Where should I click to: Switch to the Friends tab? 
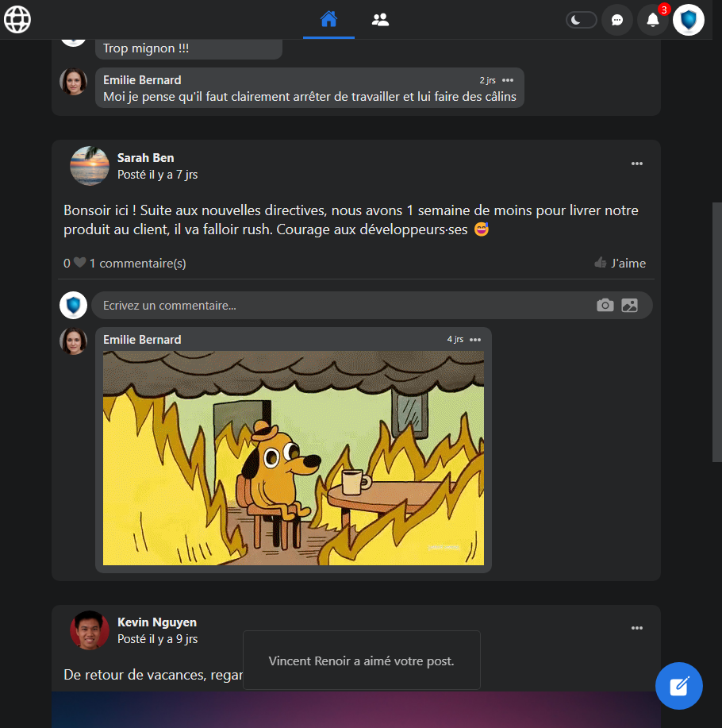click(x=380, y=20)
